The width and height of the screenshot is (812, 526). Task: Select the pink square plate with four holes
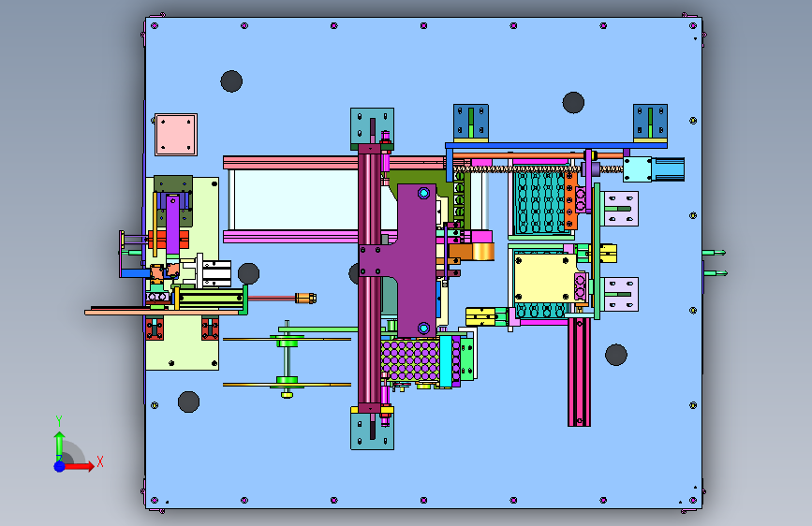point(176,135)
